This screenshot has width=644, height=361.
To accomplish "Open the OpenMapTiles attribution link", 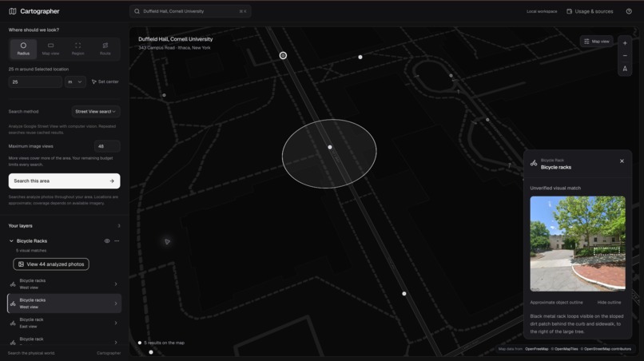I will (x=564, y=349).
